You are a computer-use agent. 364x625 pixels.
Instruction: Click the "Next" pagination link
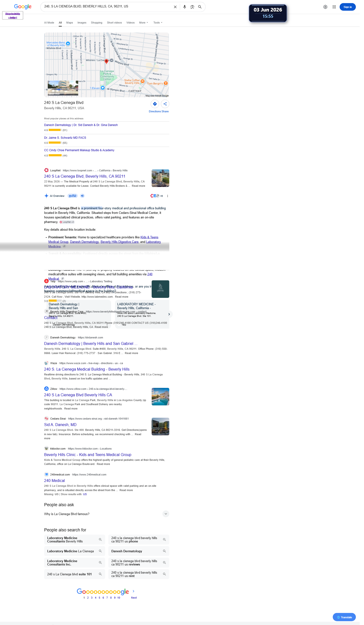tap(134, 598)
